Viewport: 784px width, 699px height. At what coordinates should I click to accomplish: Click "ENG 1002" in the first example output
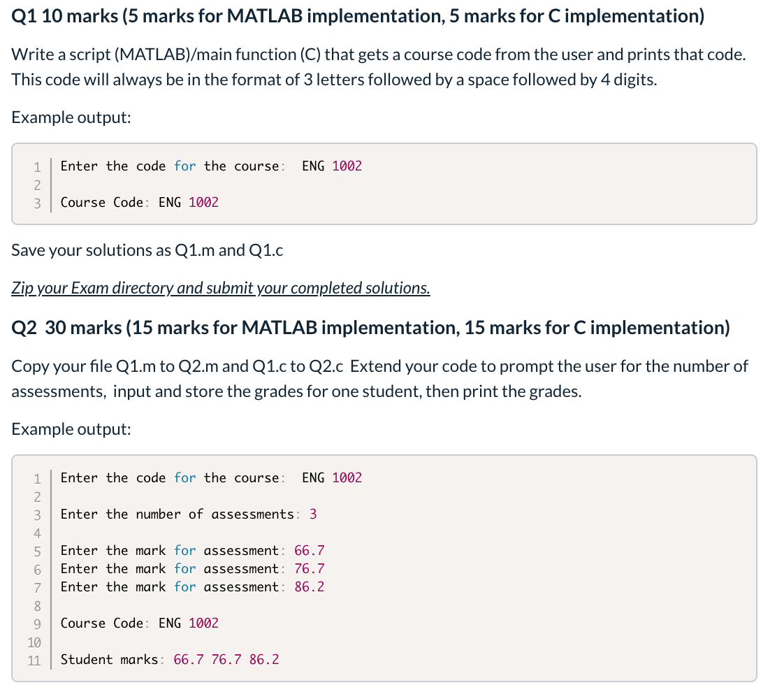point(331,166)
